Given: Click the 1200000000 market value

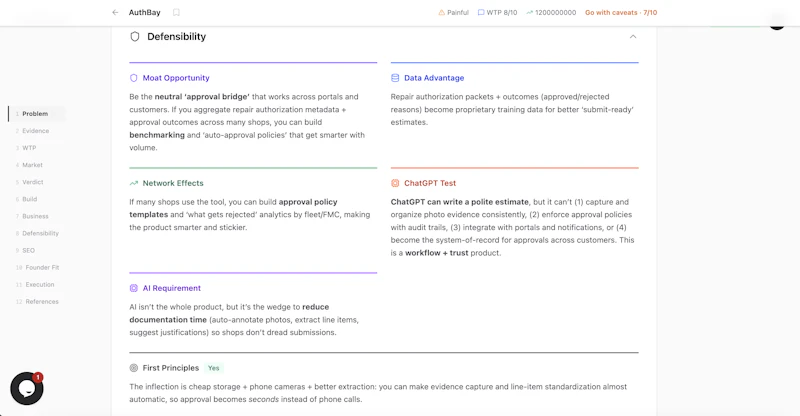Looking at the screenshot, I should [x=556, y=12].
